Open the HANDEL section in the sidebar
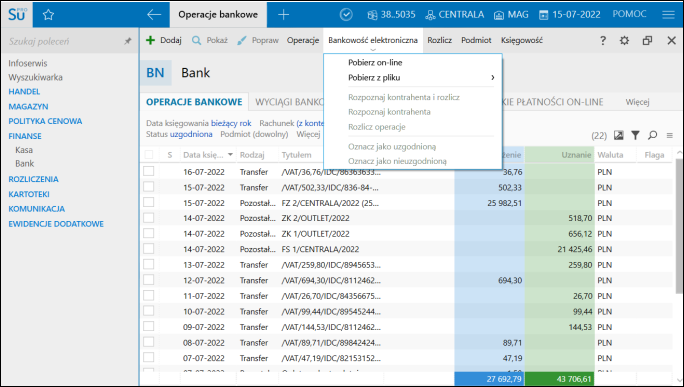Screen dimensions: 684x387 tap(24, 92)
